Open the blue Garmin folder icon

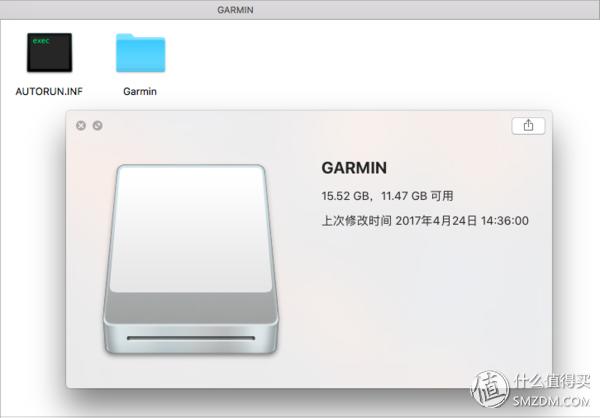coord(140,53)
